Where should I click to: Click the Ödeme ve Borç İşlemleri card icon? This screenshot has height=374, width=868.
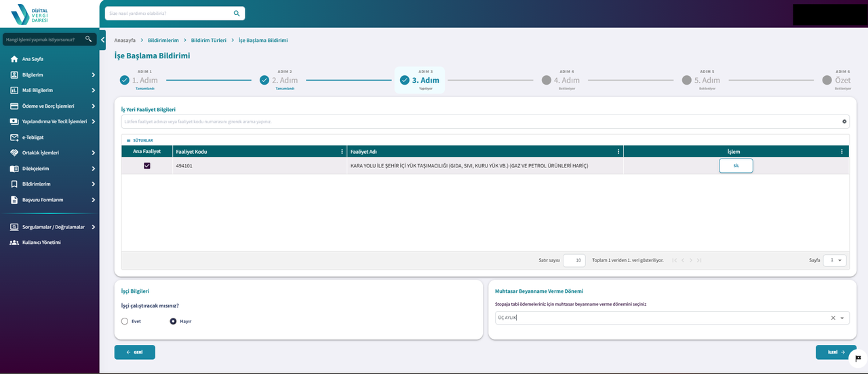14,106
